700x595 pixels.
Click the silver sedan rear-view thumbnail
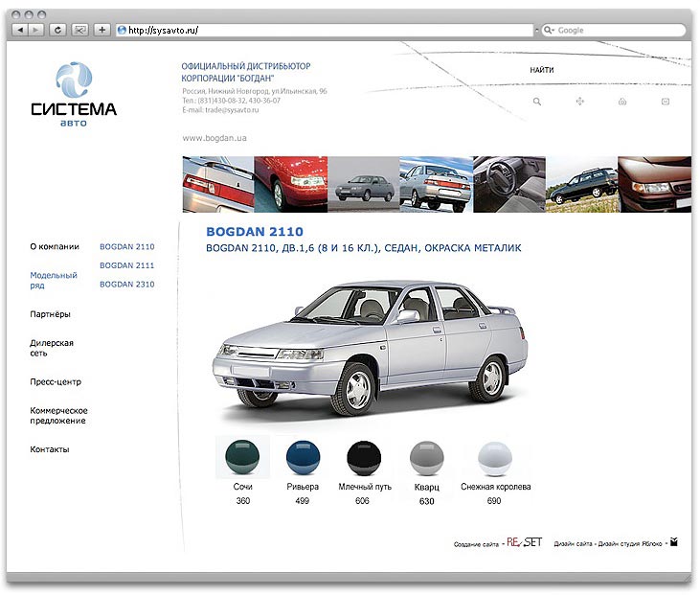coord(436,184)
